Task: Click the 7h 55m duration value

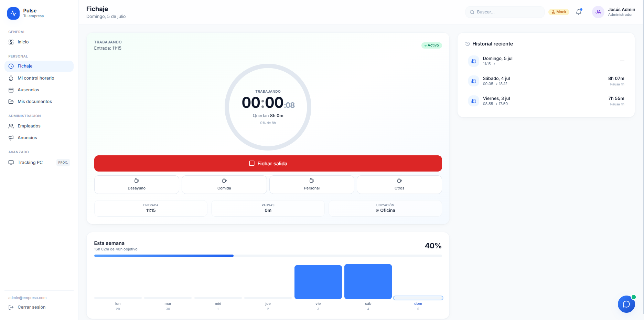Action: click(616, 99)
